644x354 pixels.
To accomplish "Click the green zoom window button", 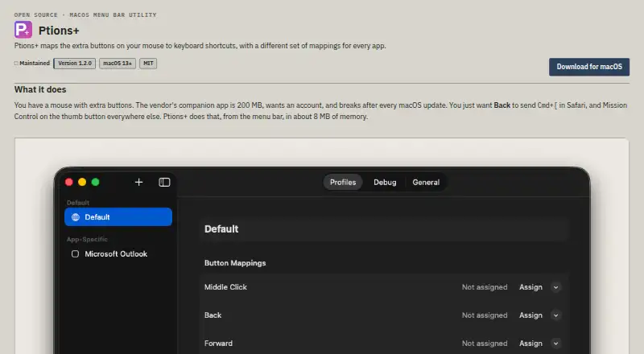I will pos(95,182).
